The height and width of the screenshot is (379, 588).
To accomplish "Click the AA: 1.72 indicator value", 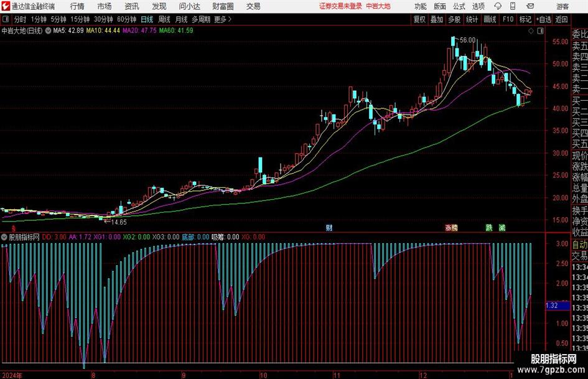I will point(80,237).
